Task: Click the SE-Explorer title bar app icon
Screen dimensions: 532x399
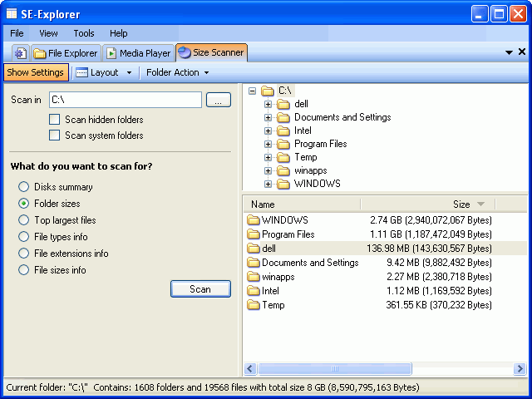Action: click(x=12, y=14)
